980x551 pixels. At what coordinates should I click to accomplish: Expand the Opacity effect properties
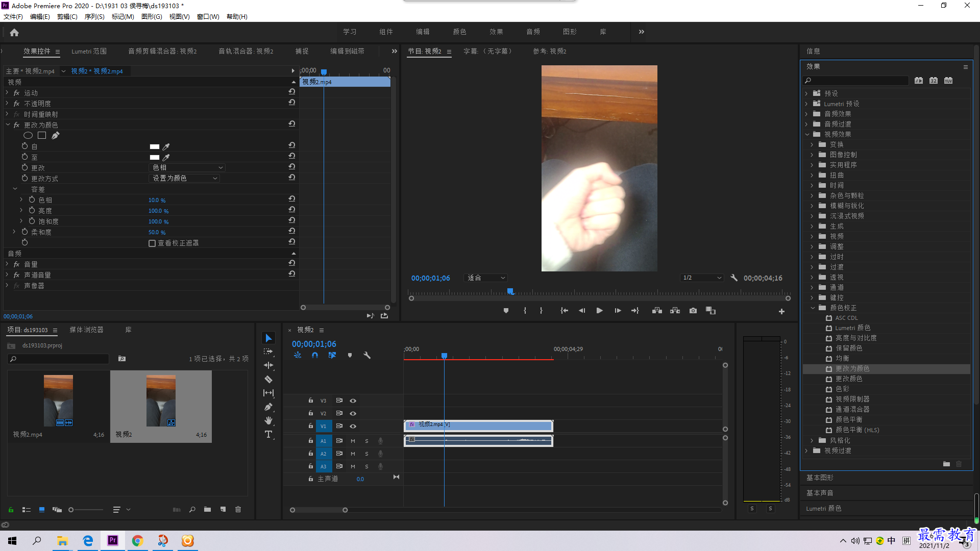click(7, 103)
